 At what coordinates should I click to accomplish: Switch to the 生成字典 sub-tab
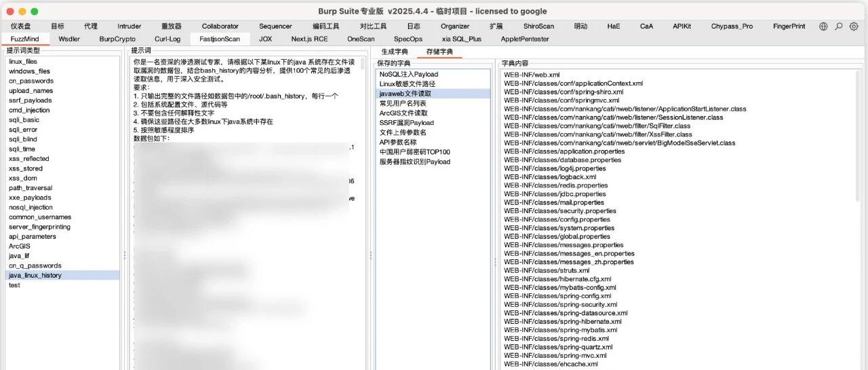coord(395,52)
